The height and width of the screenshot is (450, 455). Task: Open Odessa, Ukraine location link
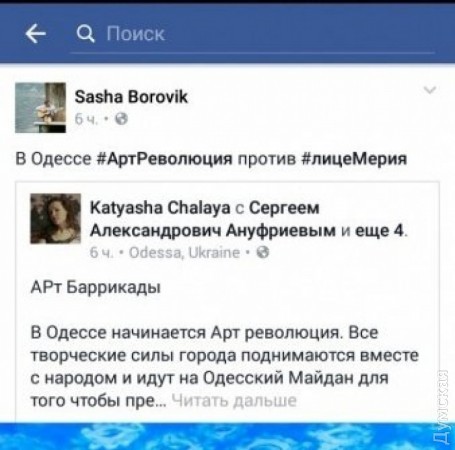click(x=184, y=253)
